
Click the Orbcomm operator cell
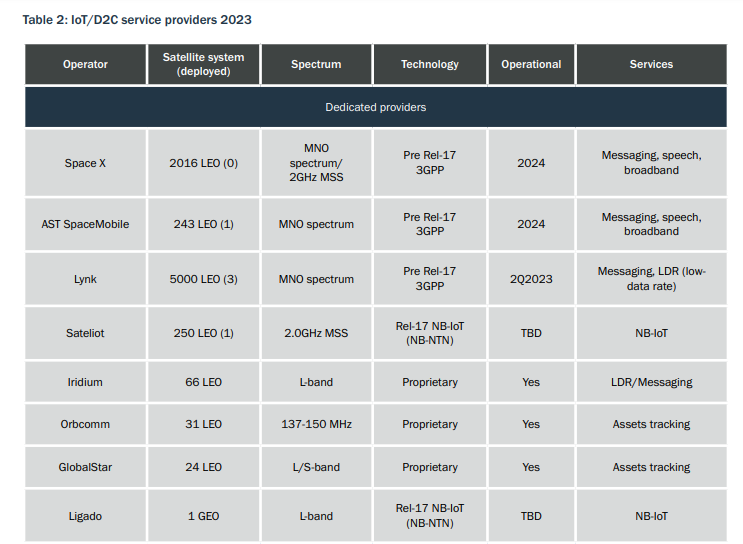pos(85,424)
